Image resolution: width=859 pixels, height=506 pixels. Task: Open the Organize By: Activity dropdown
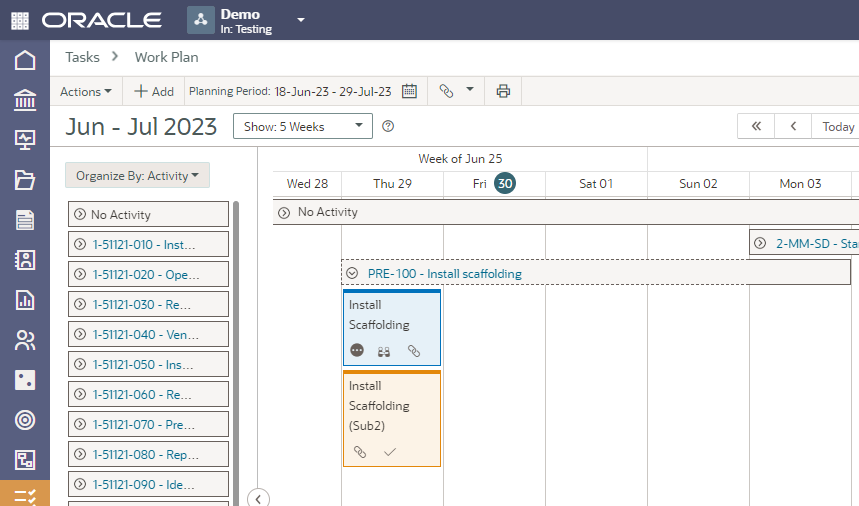pyautogui.click(x=137, y=176)
